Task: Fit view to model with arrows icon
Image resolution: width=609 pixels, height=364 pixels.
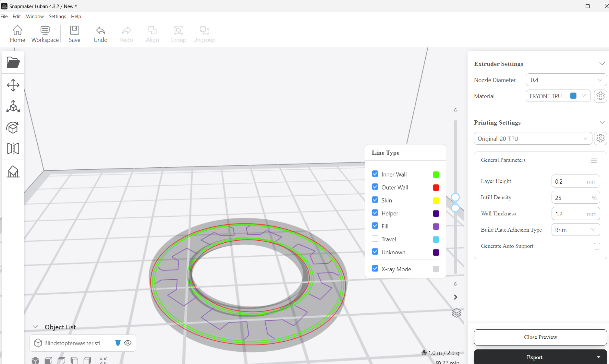Action: click(103, 360)
